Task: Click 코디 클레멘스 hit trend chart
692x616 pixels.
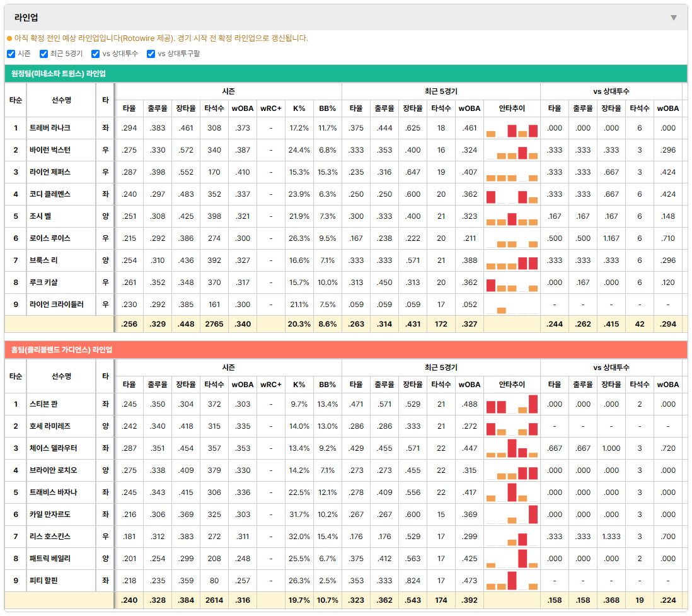Action: point(512,194)
